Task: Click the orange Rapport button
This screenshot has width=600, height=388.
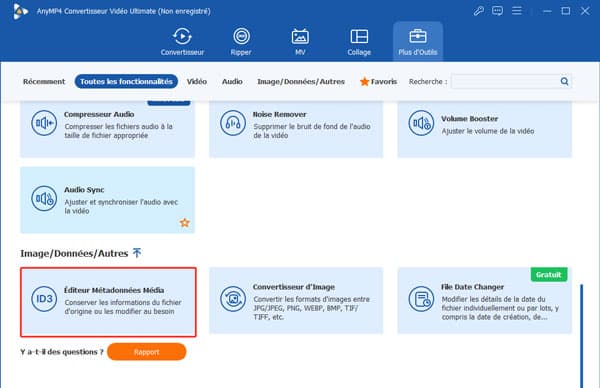Action: click(x=147, y=352)
